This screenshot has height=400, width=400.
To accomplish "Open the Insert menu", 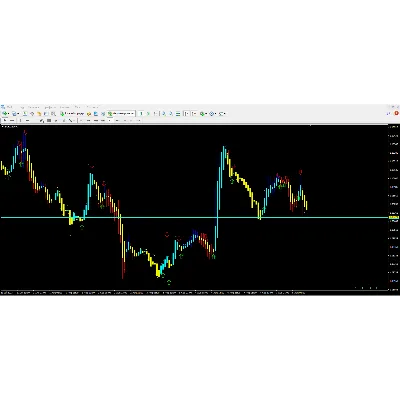I will pos(34,107).
